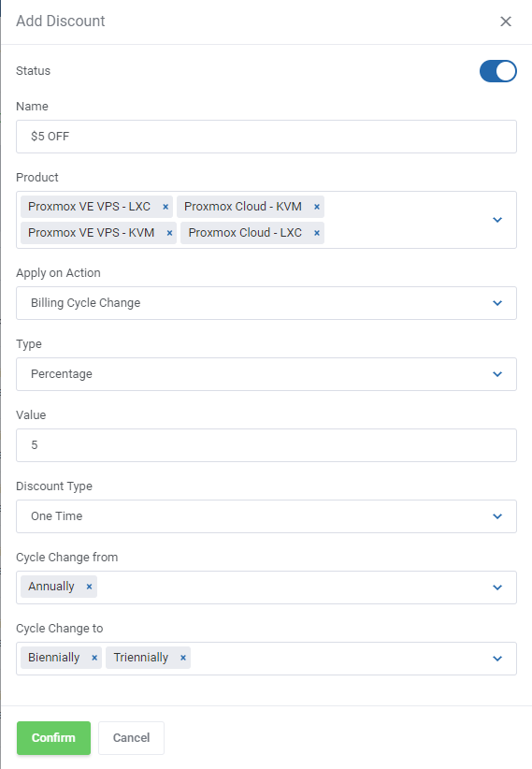532x769 pixels.
Task: Select the Proxmox VE VPS - KVM tag text
Action: pyautogui.click(x=92, y=232)
